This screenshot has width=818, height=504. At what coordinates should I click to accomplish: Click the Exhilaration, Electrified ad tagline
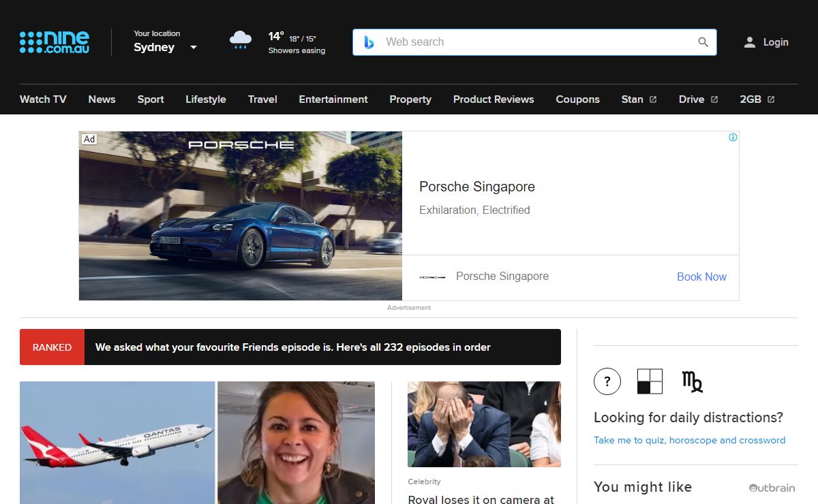[474, 210]
